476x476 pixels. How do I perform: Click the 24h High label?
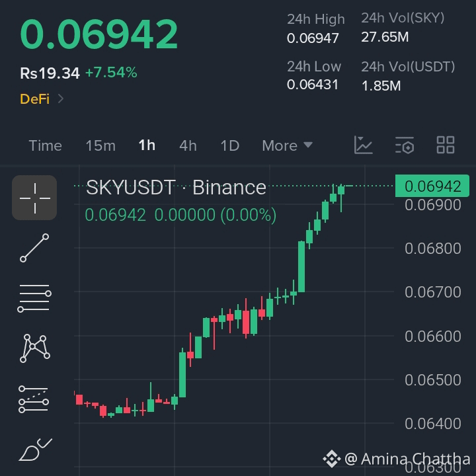[x=316, y=19]
